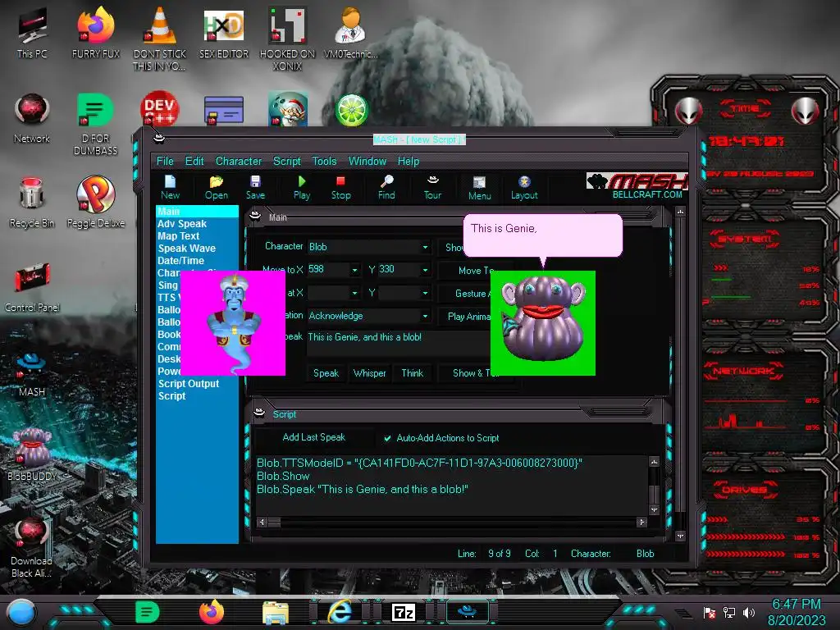Image resolution: width=840 pixels, height=630 pixels.
Task: Select the MASH desktop shortcut icon
Action: tap(32, 374)
